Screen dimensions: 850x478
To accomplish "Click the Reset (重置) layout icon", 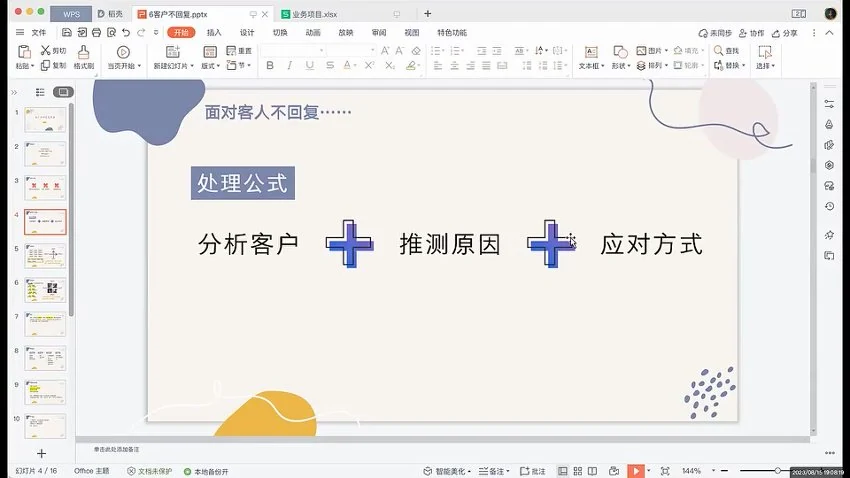I will [231, 50].
